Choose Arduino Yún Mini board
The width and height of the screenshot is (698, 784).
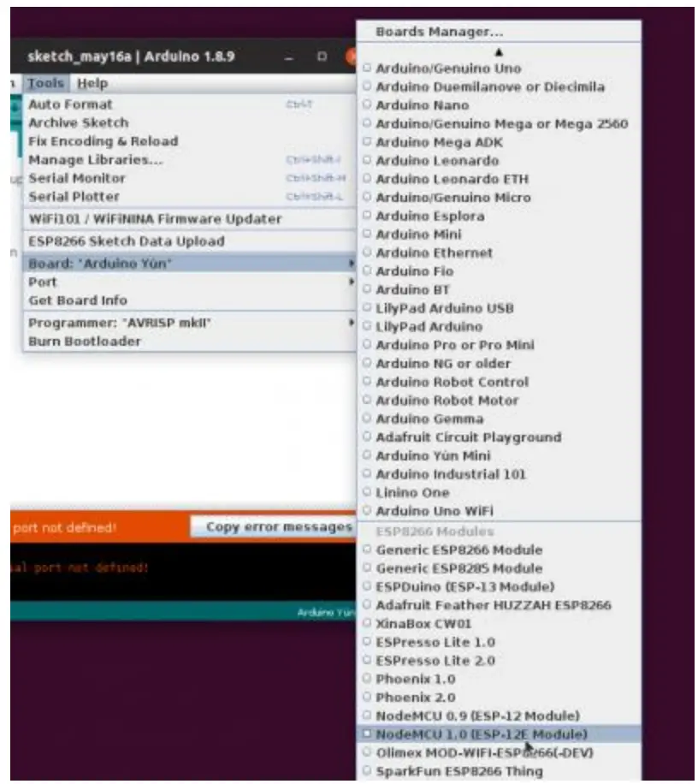[x=499, y=456]
